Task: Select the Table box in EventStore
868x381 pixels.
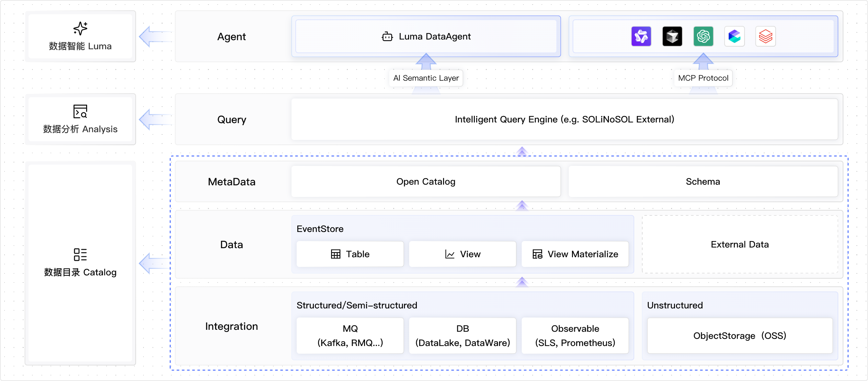Action: (x=350, y=254)
